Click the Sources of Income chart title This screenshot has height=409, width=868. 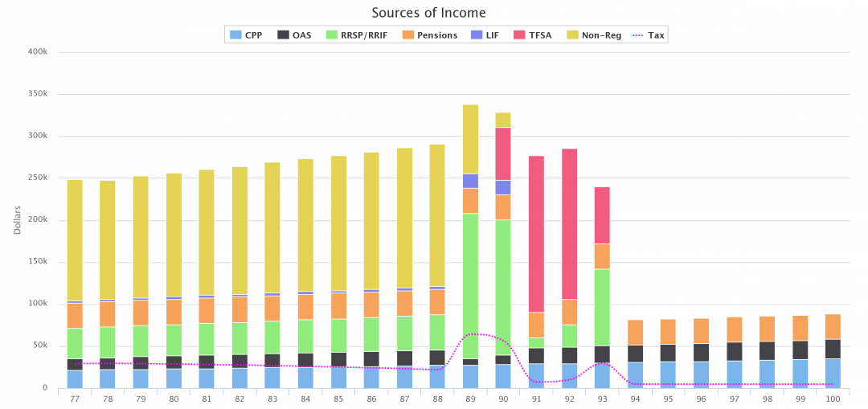pyautogui.click(x=428, y=13)
